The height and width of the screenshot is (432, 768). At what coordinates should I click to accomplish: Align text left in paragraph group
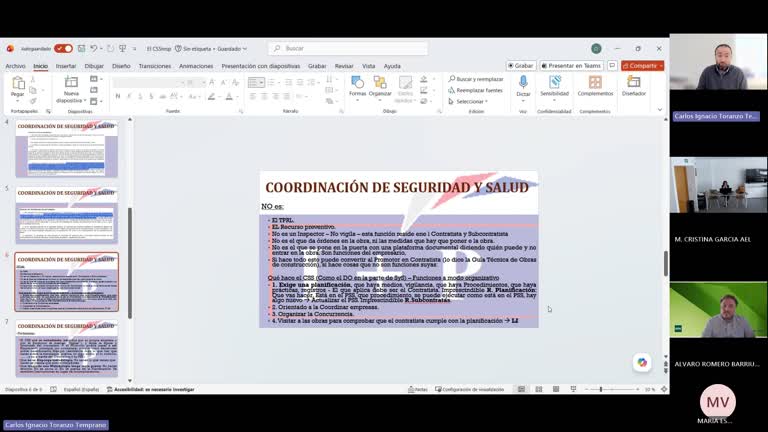[x=253, y=96]
